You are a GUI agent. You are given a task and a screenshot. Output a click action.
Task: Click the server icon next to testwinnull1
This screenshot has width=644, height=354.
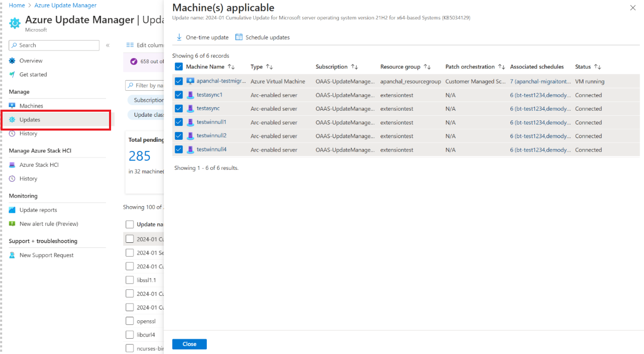pyautogui.click(x=191, y=122)
